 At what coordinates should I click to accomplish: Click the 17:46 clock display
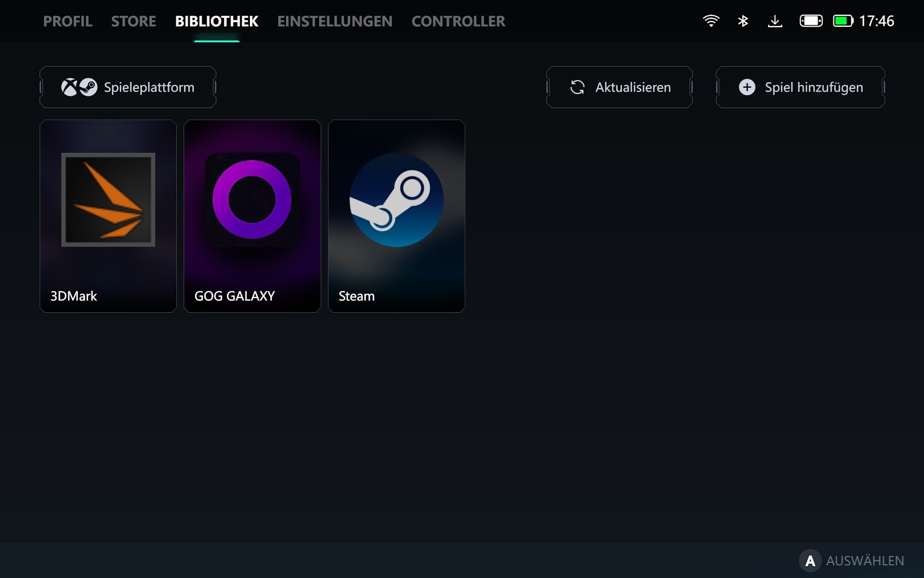(x=876, y=21)
